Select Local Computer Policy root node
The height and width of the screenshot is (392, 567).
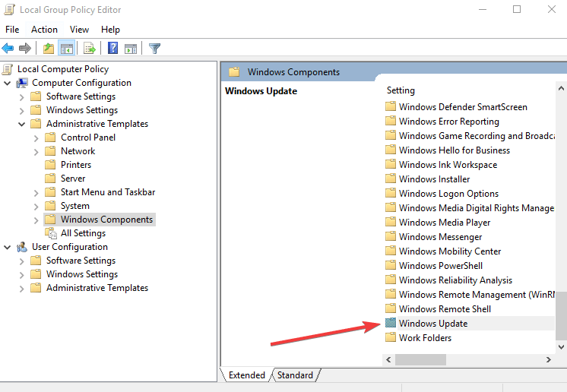coord(63,69)
